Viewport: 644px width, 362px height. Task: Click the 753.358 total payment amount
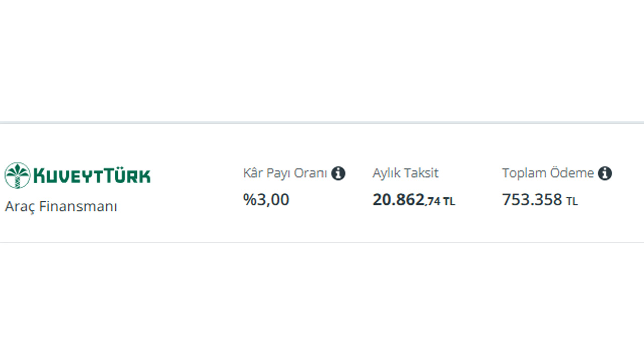click(532, 200)
